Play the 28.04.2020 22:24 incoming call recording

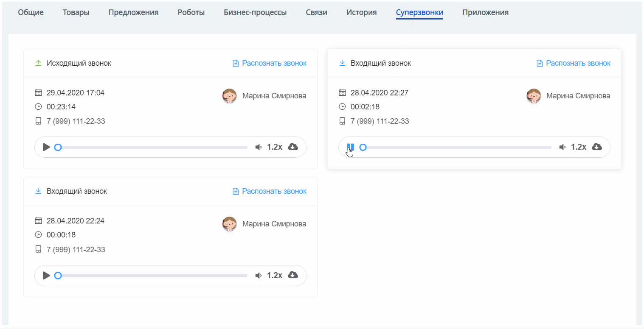click(47, 276)
